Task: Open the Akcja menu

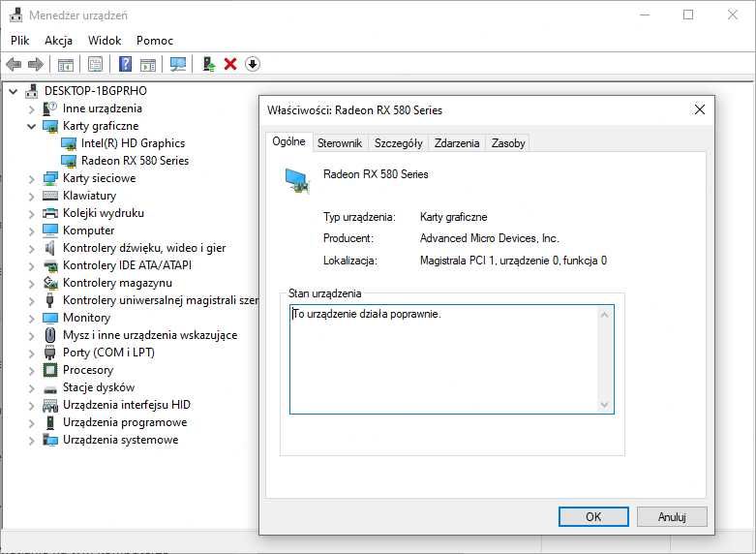Action: tap(58, 41)
